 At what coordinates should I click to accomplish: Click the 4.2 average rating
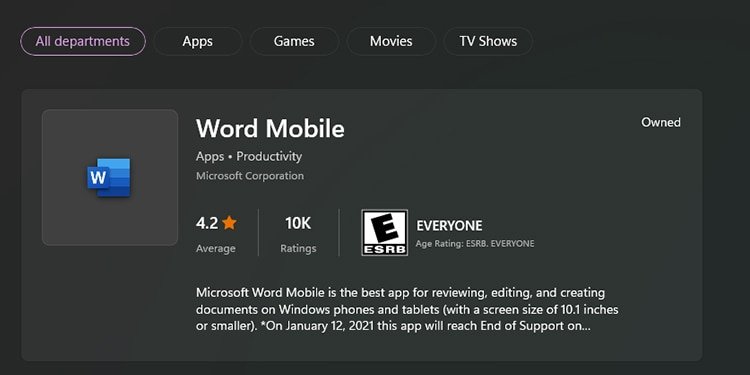pyautogui.click(x=207, y=223)
